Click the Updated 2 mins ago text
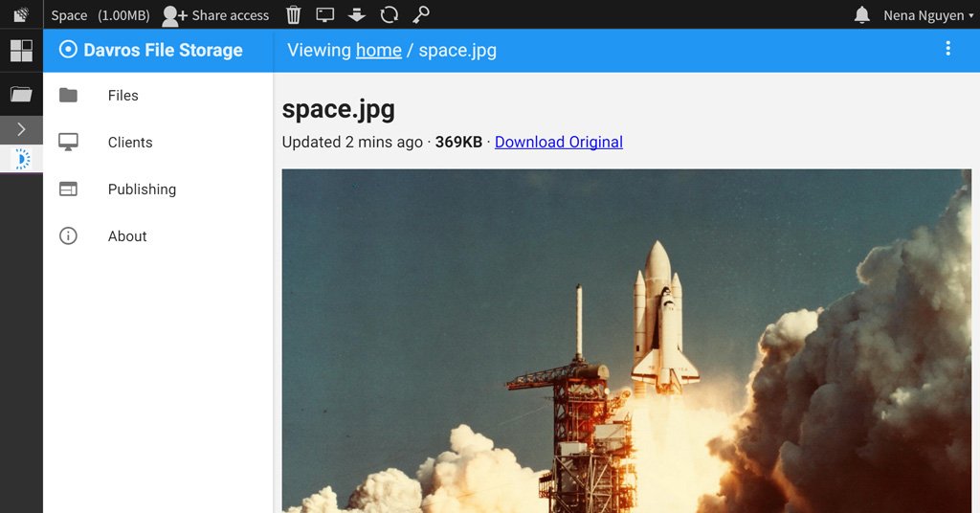Screen dimensions: 980x513 [x=352, y=142]
